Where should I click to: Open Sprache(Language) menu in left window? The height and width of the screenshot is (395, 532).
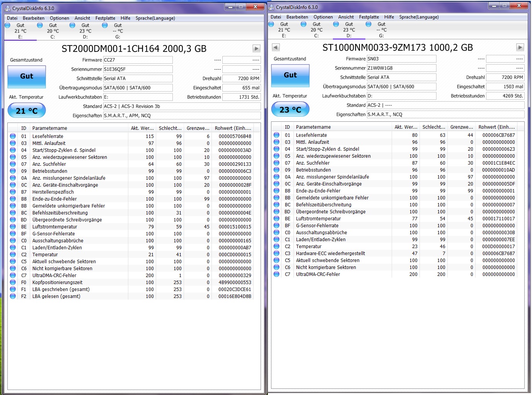coord(155,18)
